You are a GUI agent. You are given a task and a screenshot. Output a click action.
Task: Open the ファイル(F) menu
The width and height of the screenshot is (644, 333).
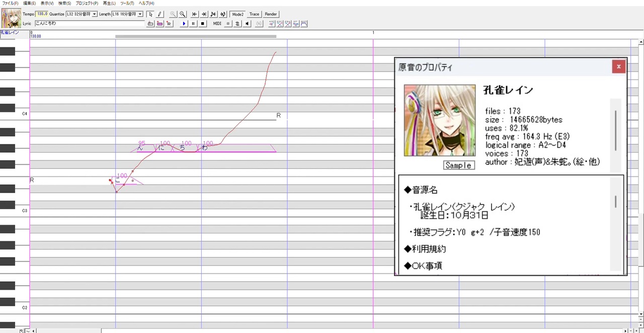10,3
